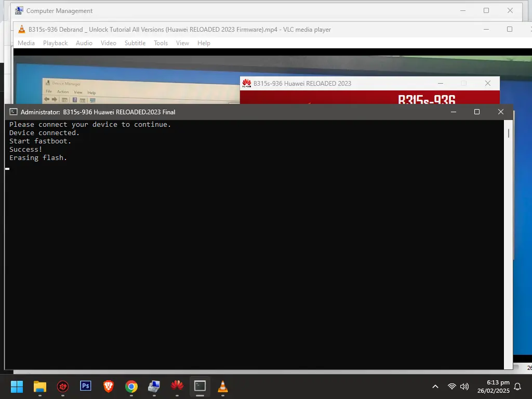This screenshot has height=399, width=532.
Task: Close the Administrator command prompt window
Action: pyautogui.click(x=500, y=112)
